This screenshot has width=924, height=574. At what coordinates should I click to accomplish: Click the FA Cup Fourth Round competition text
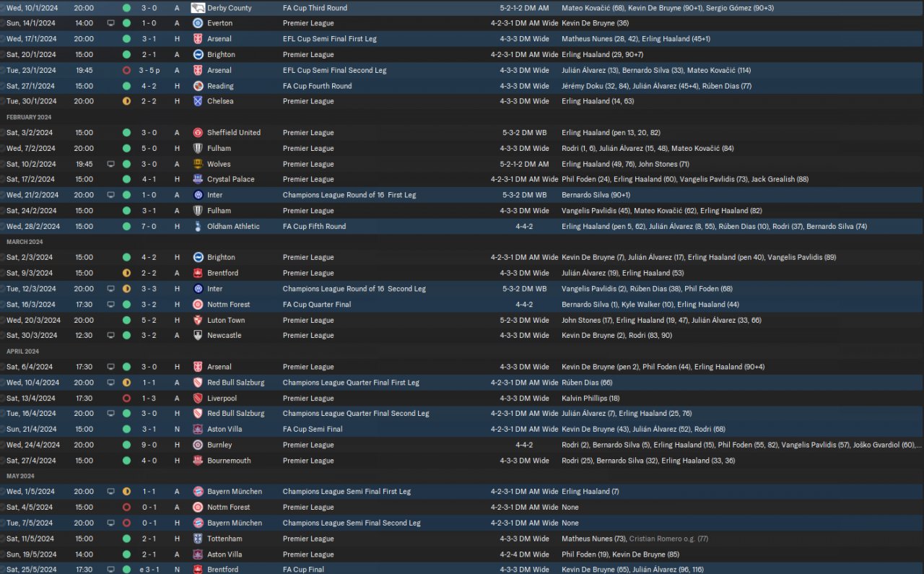(318, 86)
